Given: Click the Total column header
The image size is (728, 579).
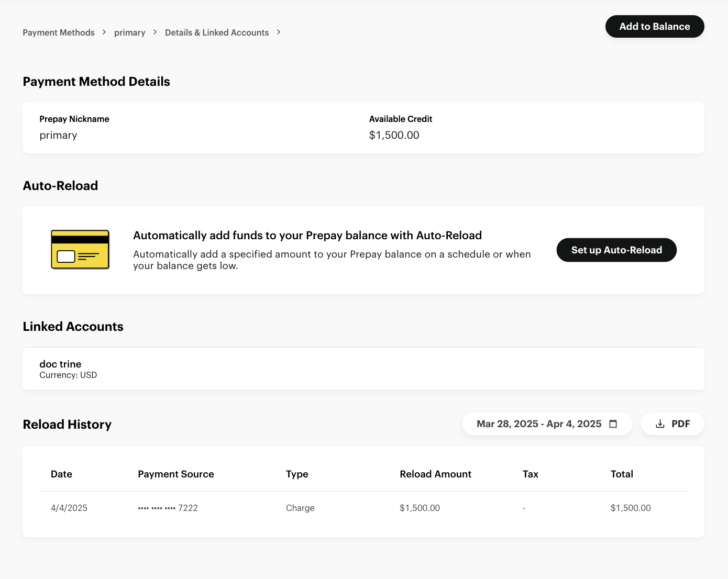Looking at the screenshot, I should tap(622, 474).
